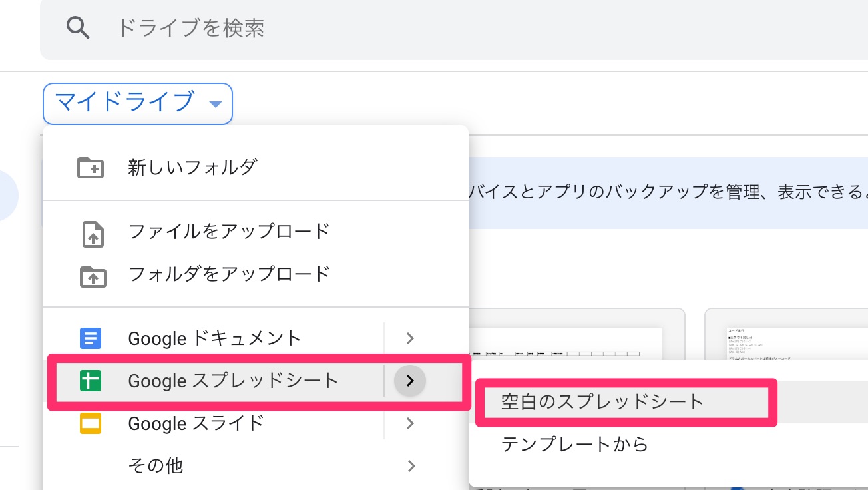Click the file upload icon
Screen dimensions: 868x490
[92, 233]
